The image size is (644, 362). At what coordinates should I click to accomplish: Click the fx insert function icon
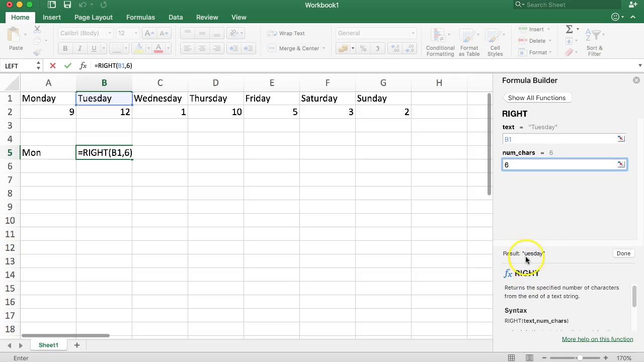(x=83, y=66)
